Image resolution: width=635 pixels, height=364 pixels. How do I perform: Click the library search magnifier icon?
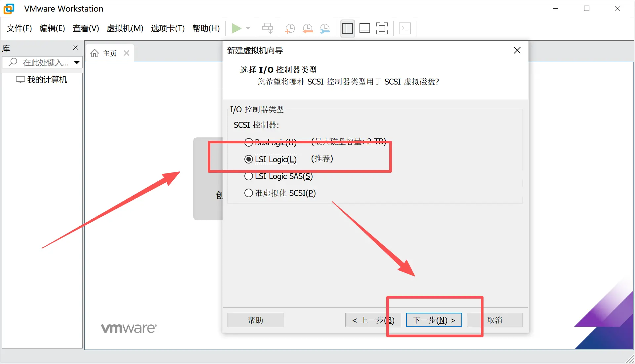tap(13, 62)
